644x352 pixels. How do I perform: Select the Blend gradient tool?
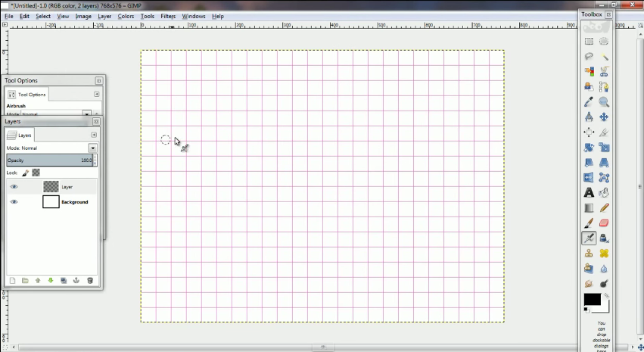point(589,208)
